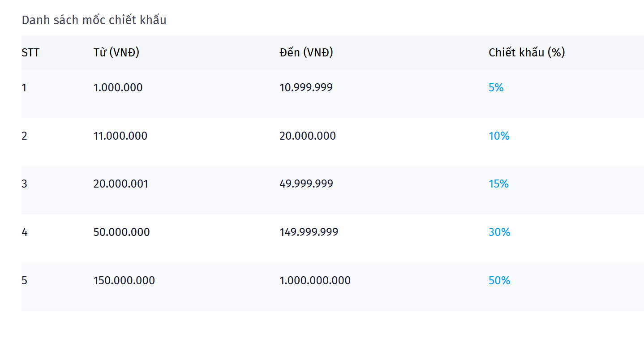This screenshot has height=338, width=644.
Task: Click the 49.999.999 ending amount cell
Action: [306, 184]
